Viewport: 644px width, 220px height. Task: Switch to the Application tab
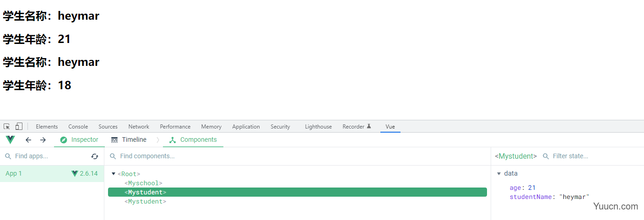tap(246, 127)
